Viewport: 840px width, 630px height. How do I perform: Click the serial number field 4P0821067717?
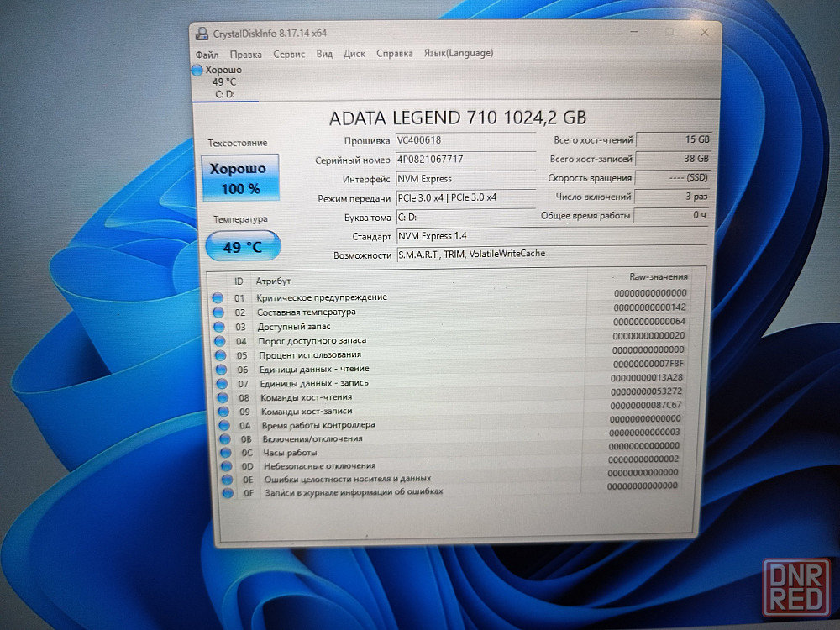point(465,159)
